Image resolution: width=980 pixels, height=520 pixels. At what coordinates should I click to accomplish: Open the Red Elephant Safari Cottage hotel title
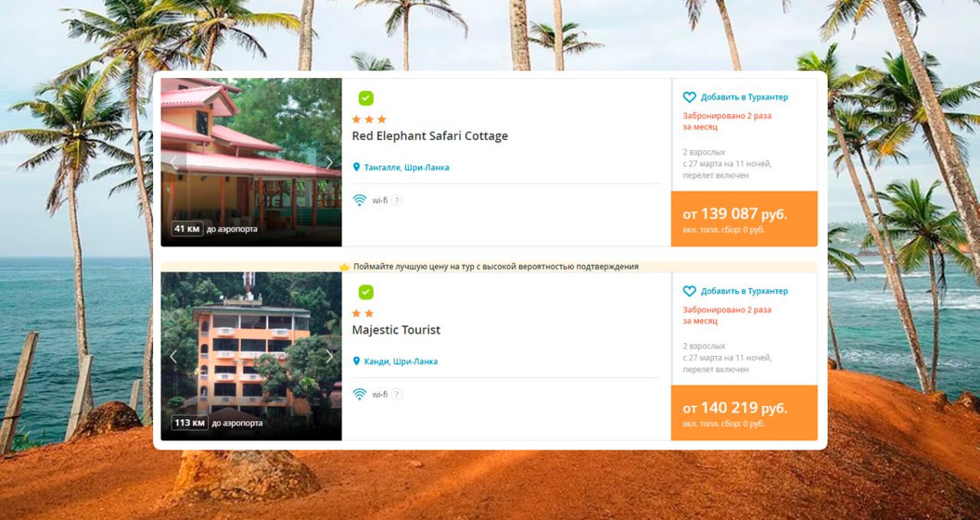click(430, 136)
